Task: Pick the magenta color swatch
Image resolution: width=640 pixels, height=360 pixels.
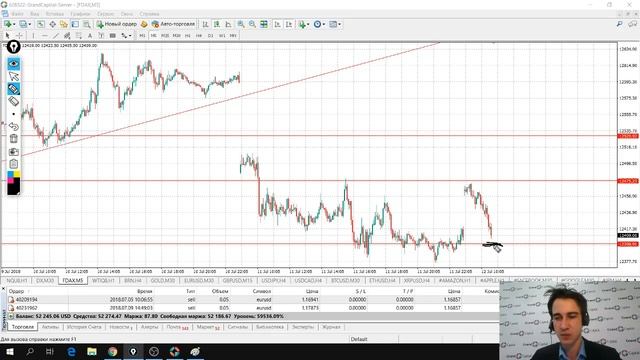Action: point(11,180)
